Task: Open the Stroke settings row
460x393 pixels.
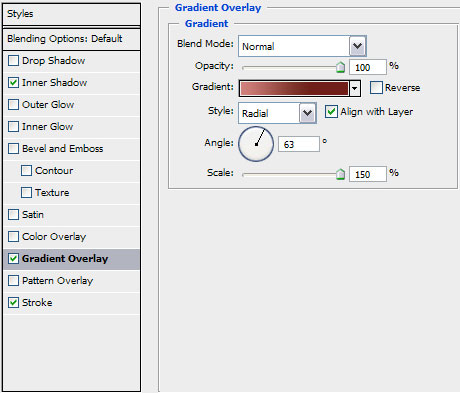Action: coord(71,303)
